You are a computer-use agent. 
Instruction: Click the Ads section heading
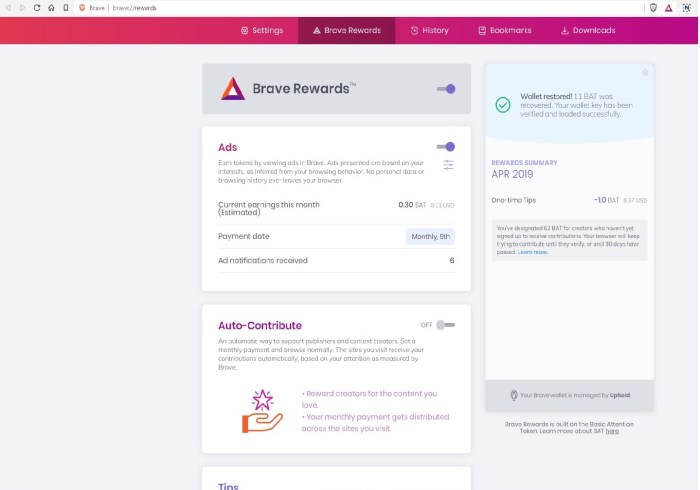coord(227,147)
